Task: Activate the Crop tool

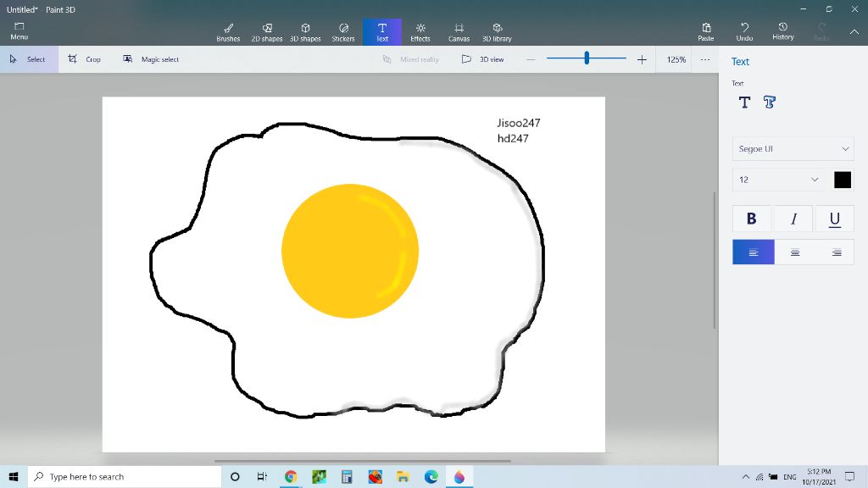Action: (x=84, y=59)
